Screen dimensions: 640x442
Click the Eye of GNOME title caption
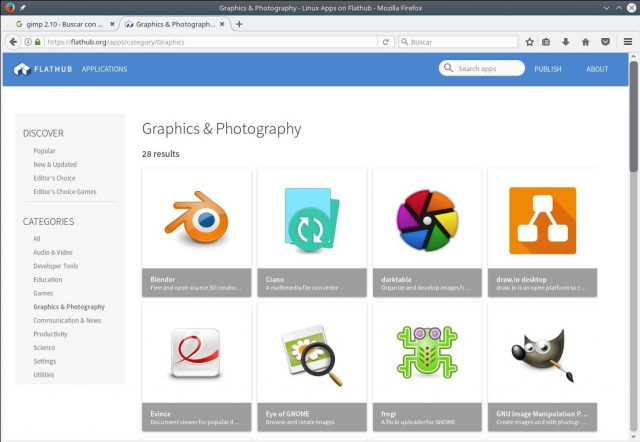coord(287,414)
